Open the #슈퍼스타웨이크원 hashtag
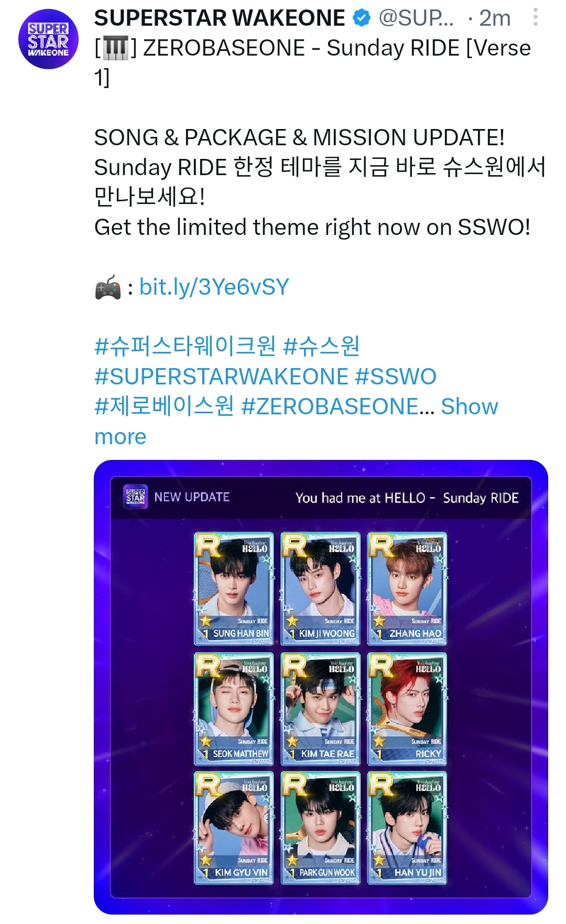Image resolution: width=566 pixels, height=924 pixels. pos(185,346)
